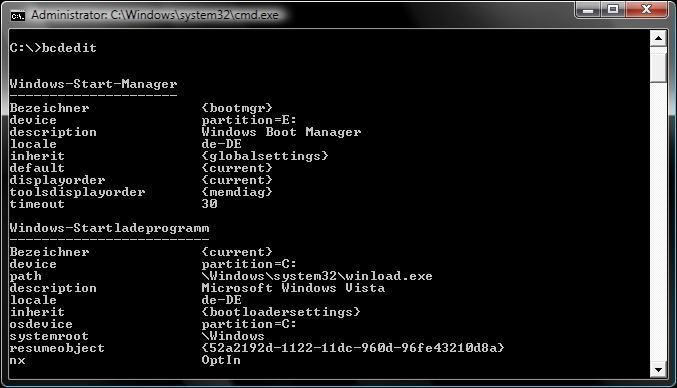Click the Windows-Startladeprogramm heading
The image size is (677, 388).
110,228
